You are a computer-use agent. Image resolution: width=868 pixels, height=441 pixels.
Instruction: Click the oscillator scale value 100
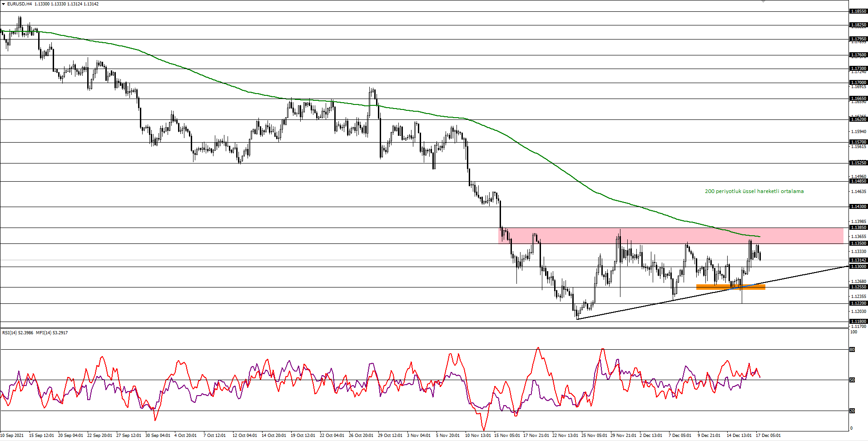853,332
